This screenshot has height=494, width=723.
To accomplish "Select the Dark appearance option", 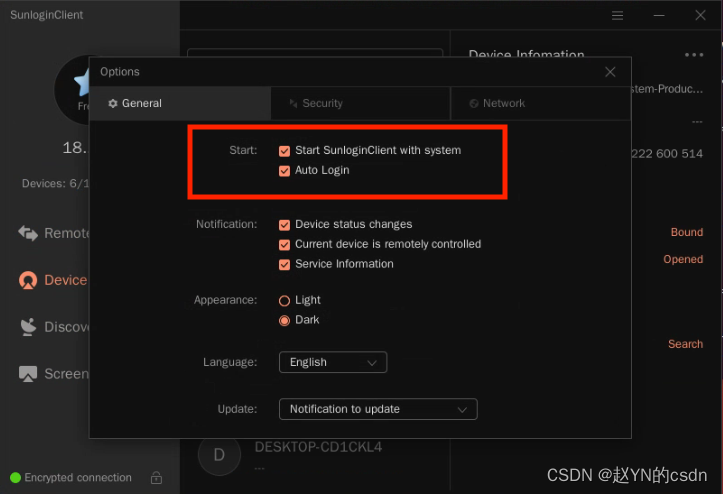I will (x=284, y=320).
